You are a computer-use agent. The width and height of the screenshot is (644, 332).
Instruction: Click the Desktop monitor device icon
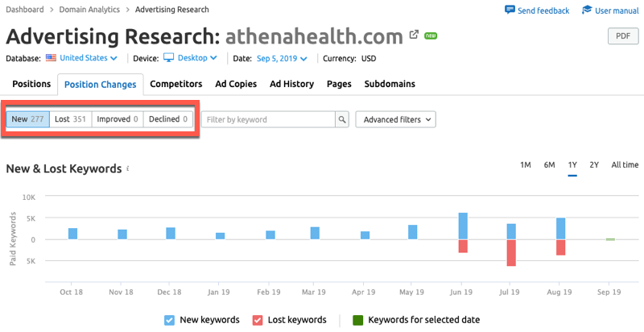169,58
